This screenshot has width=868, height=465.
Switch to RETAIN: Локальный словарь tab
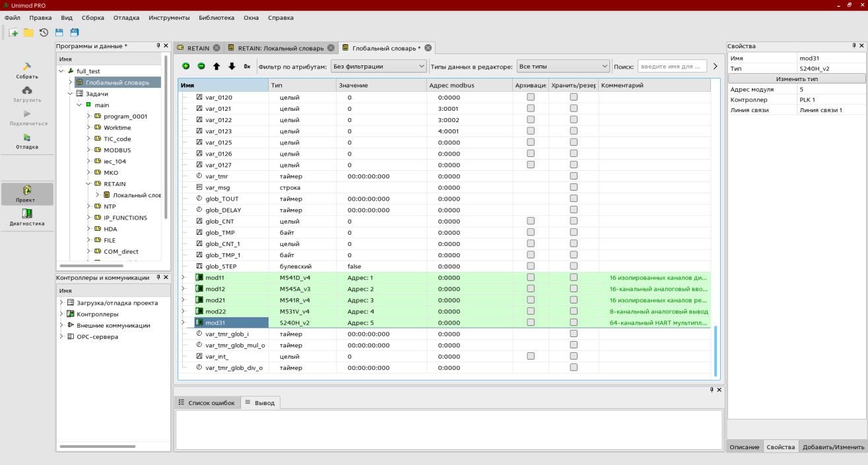click(x=281, y=48)
